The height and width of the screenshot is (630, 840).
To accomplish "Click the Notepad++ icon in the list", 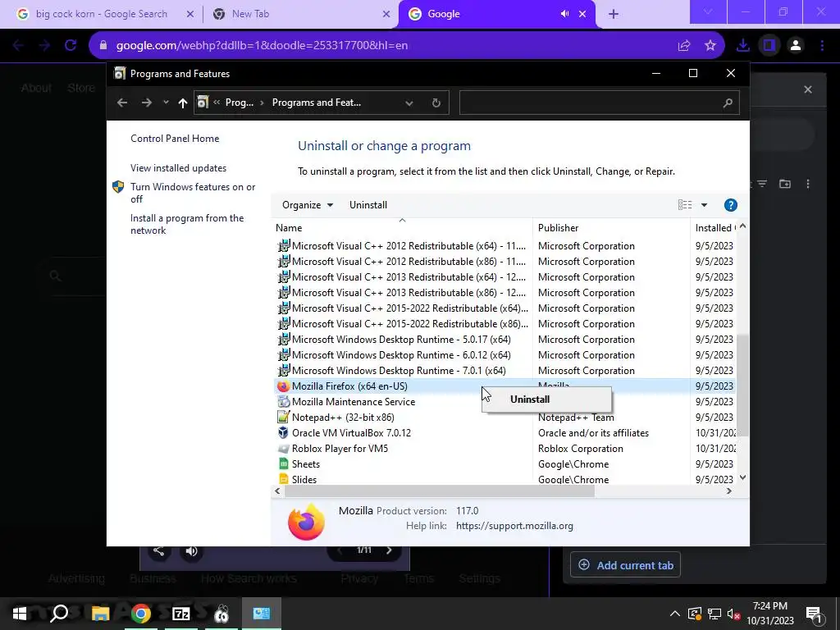I will click(283, 418).
